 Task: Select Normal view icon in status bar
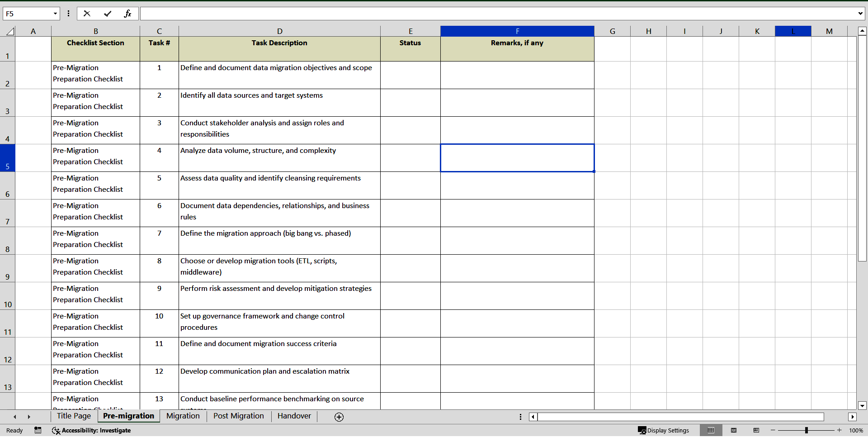712,430
